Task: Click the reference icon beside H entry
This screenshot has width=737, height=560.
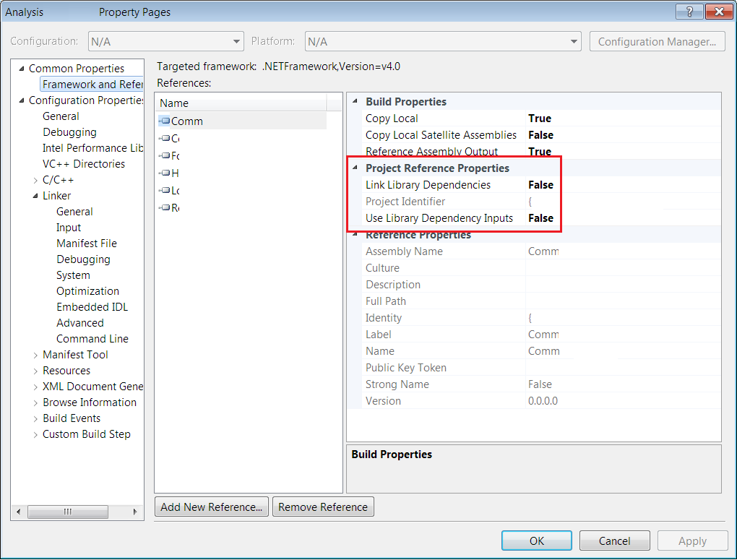Action: tap(165, 173)
